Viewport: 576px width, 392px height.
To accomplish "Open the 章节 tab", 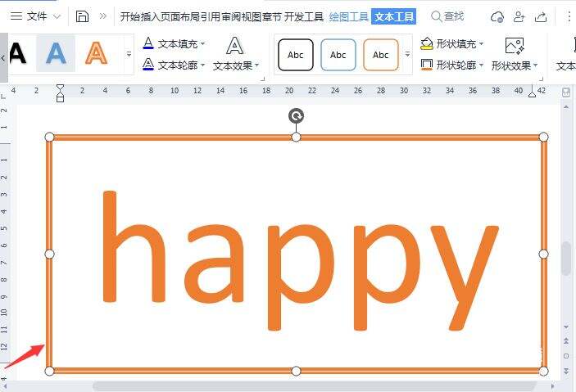I will (x=270, y=17).
